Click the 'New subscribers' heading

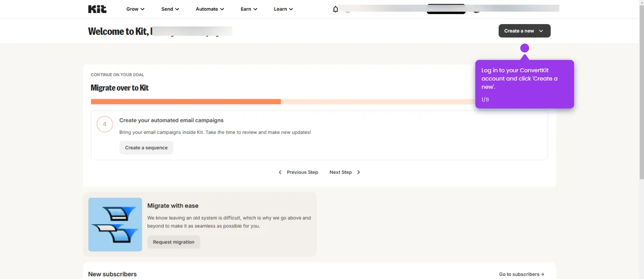click(x=112, y=274)
